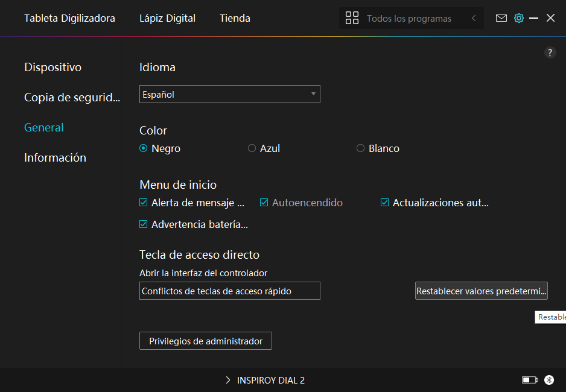The height and width of the screenshot is (392, 566).
Task: Select the Azul color radio button
Action: coord(252,148)
